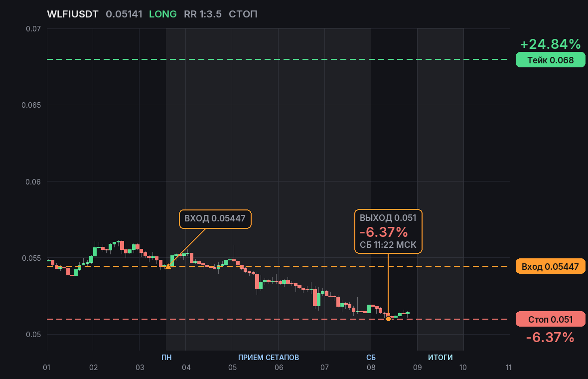Click the ВЫХОД 0.051 callout box
Image resolution: width=588 pixels, height=379 pixels.
click(x=388, y=231)
